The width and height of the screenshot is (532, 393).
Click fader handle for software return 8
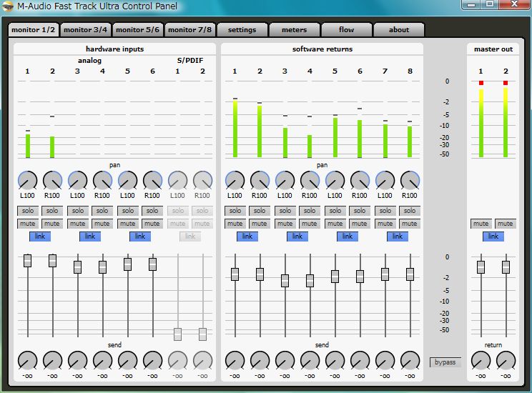click(x=410, y=274)
